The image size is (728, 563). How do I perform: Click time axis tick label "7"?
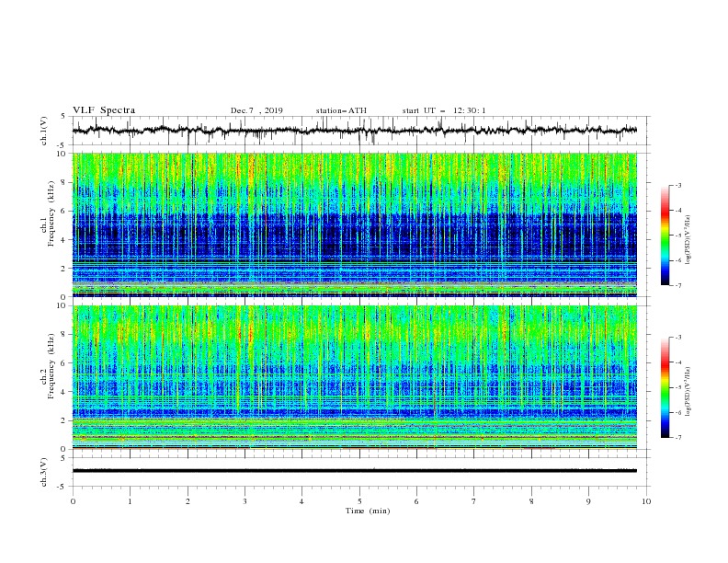[474, 501]
